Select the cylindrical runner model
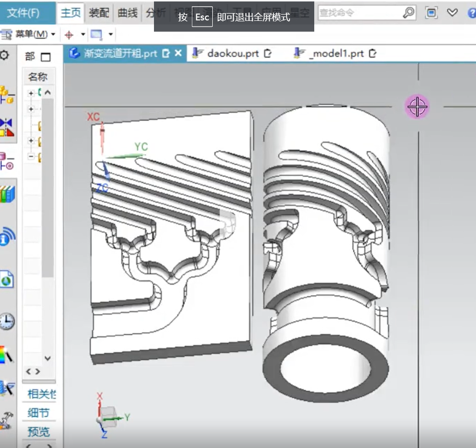 pyautogui.click(x=326, y=253)
